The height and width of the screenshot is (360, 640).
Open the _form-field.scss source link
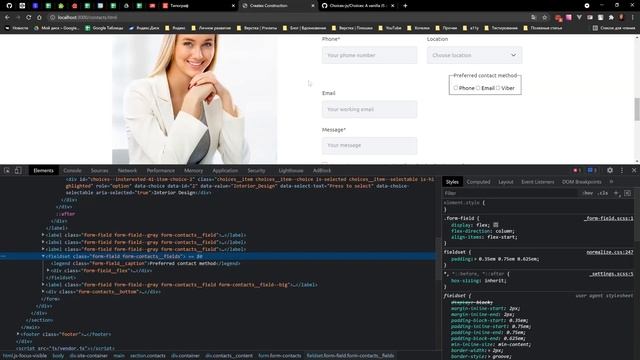[x=609, y=218]
